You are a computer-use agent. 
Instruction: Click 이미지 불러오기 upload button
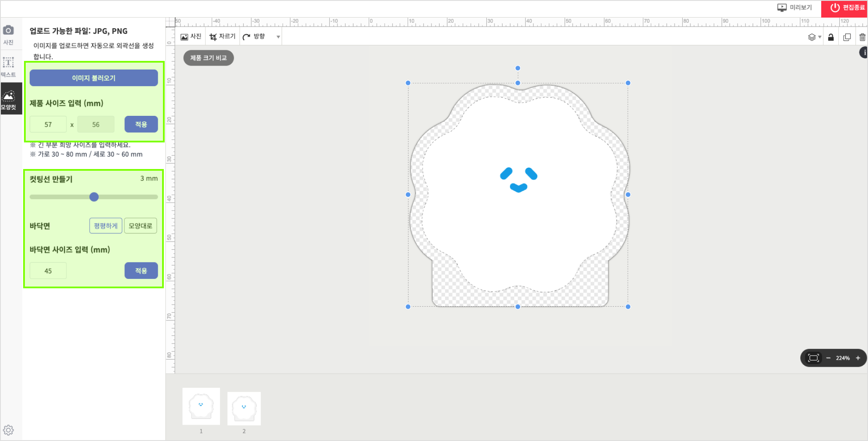[93, 78]
